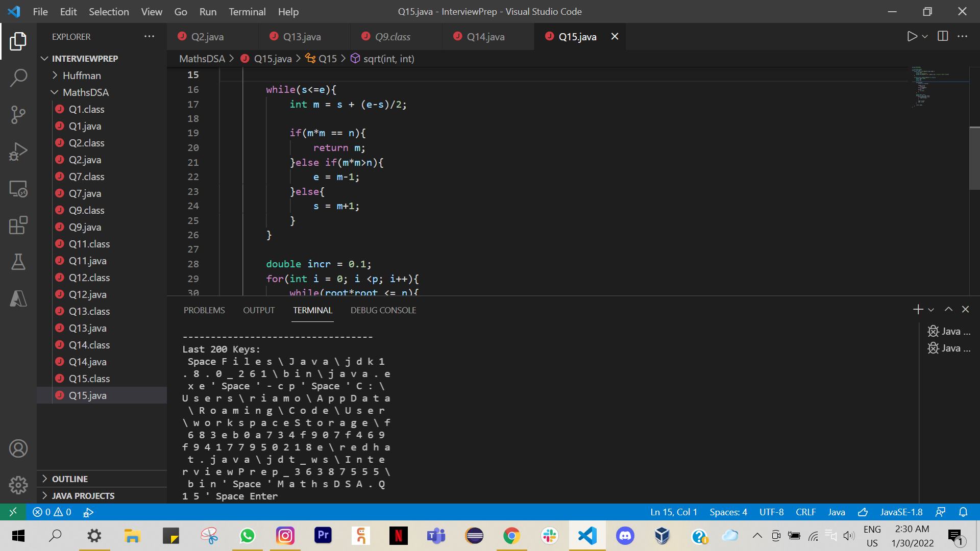Open the Terminal menu

(247, 11)
